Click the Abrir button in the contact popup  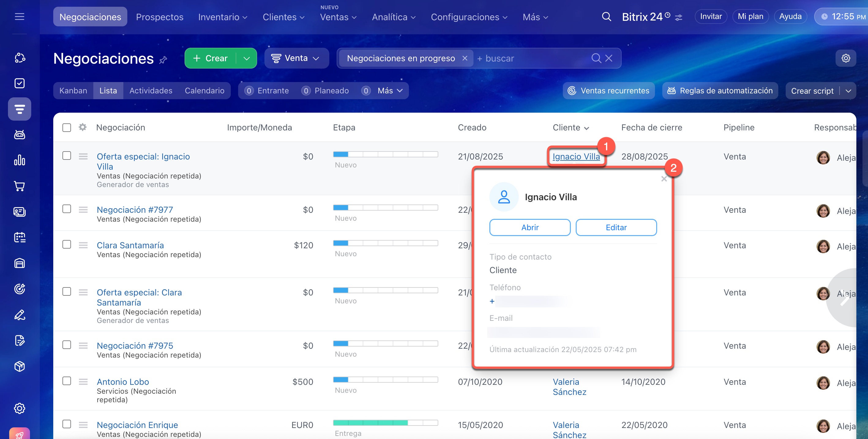tap(529, 227)
